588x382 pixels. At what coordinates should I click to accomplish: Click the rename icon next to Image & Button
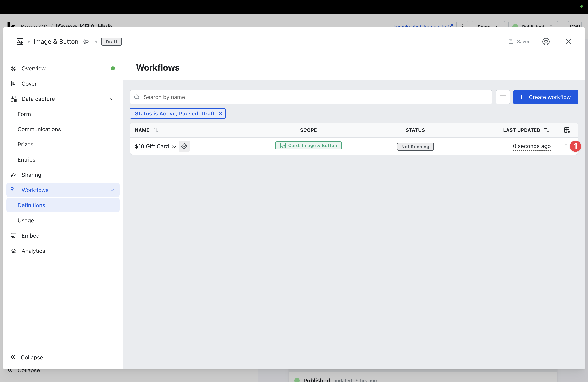pos(86,42)
